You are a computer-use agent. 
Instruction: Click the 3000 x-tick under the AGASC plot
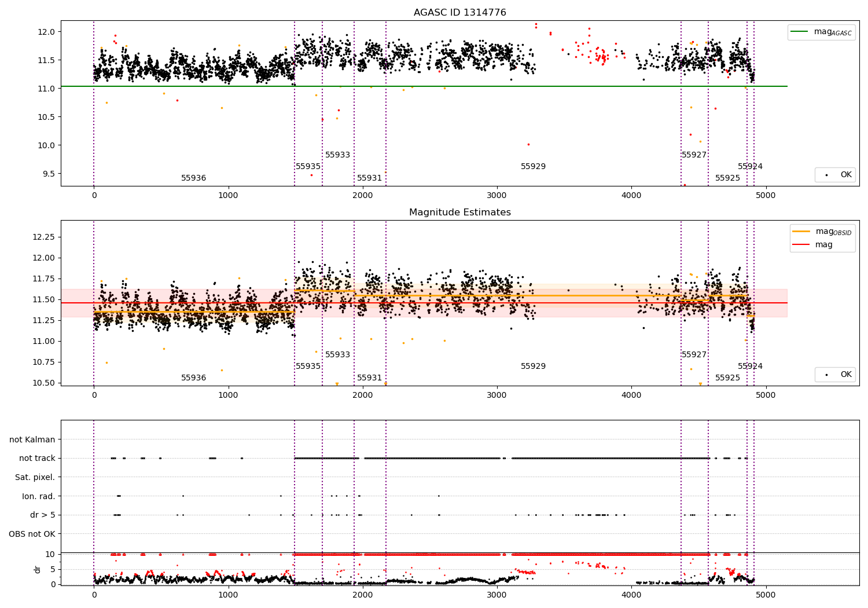[497, 195]
